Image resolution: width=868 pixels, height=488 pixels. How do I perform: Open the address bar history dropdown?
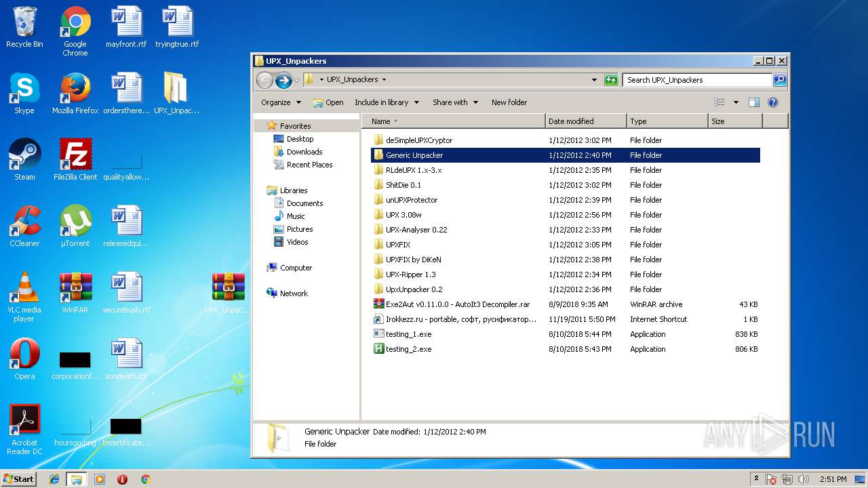pos(595,80)
